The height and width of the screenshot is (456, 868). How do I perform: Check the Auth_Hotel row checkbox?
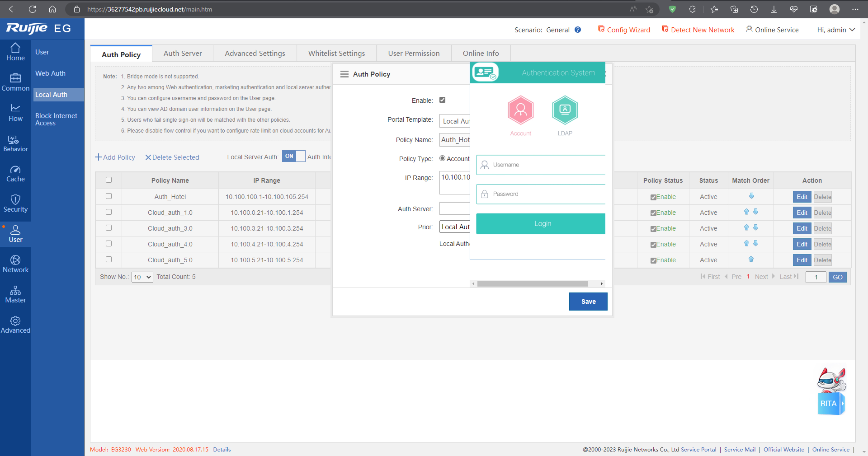108,196
